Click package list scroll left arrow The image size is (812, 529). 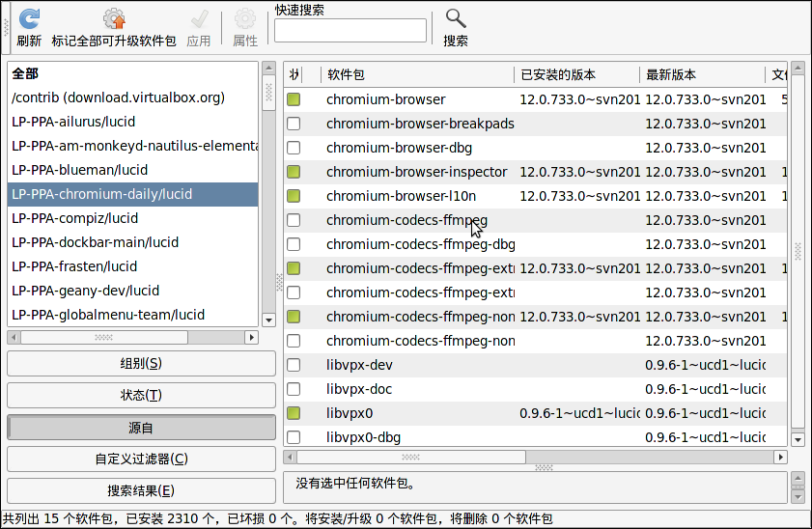tap(290, 457)
